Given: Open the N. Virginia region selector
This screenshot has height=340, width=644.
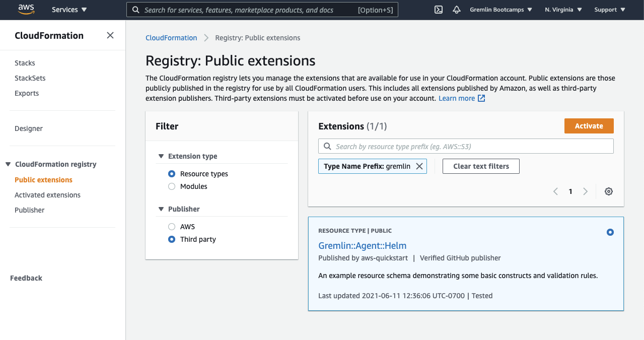Looking at the screenshot, I should (x=563, y=10).
